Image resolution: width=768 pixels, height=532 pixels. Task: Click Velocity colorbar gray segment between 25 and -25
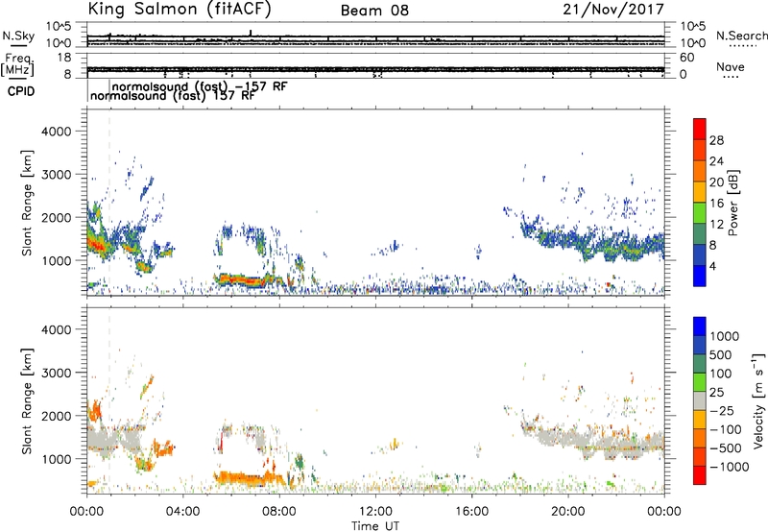(700, 400)
